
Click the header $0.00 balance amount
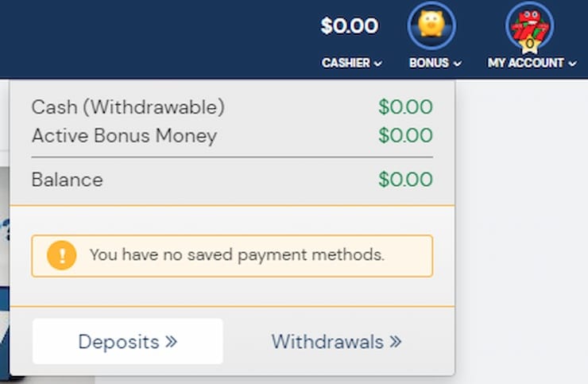(349, 26)
